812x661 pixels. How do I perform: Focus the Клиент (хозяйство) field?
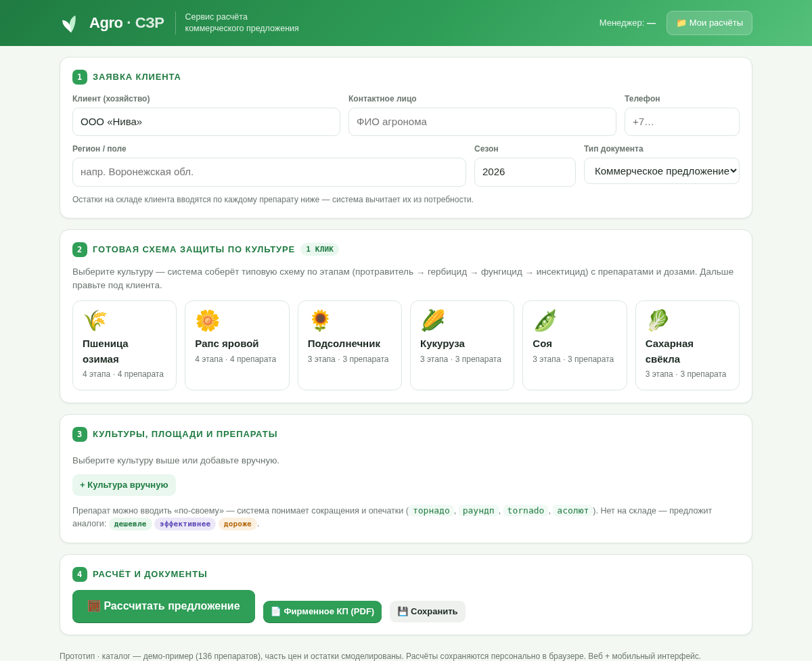[x=206, y=122]
